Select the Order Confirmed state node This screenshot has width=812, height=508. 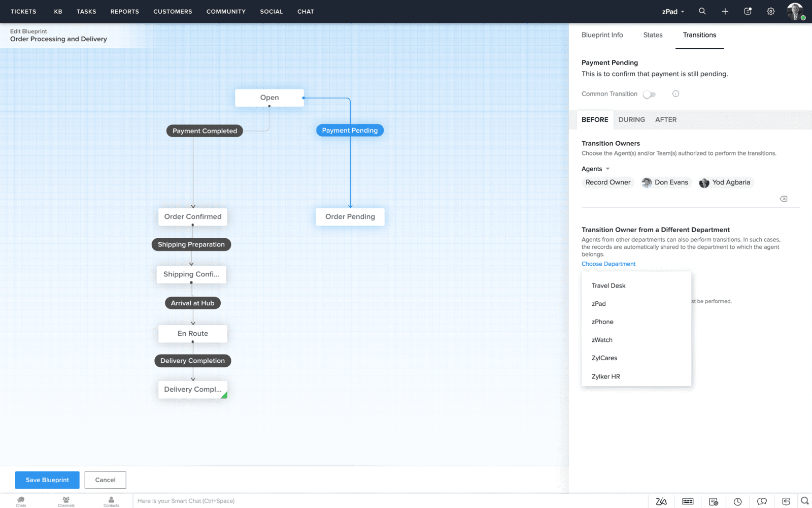[193, 216]
